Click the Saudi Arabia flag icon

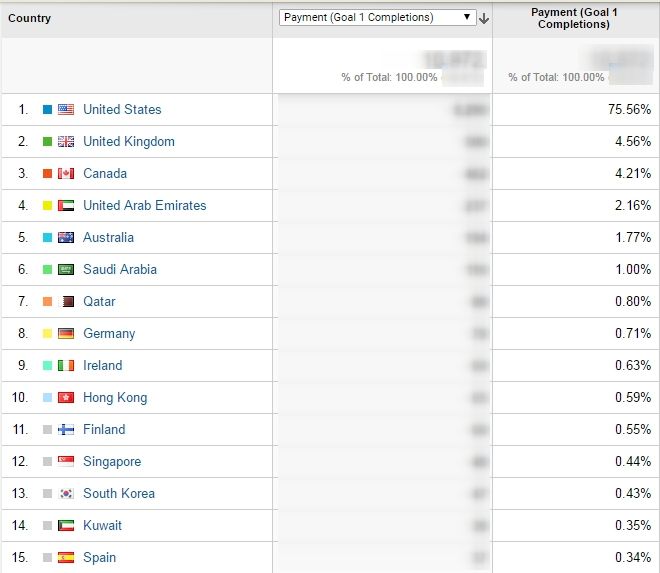click(x=66, y=269)
